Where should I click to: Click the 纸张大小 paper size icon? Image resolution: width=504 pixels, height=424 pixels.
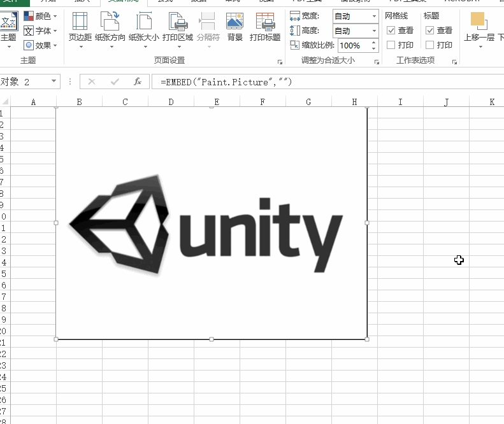click(143, 21)
